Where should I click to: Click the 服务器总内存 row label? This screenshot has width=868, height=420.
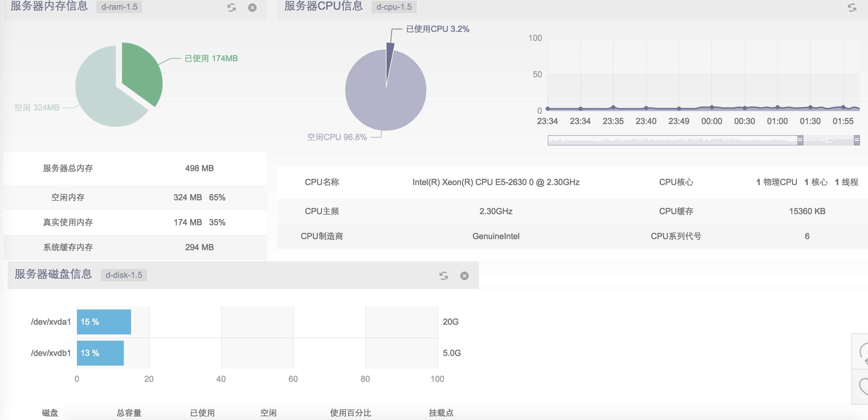[68, 168]
